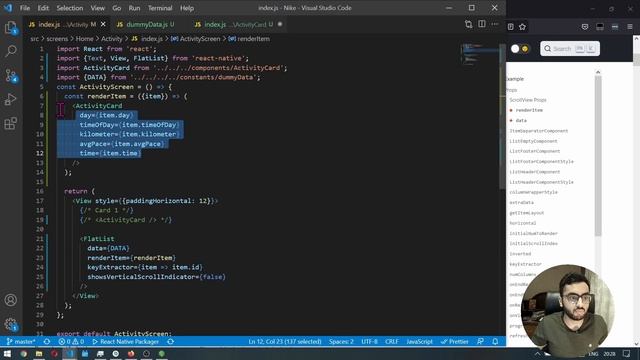
Task: Close the index.js Activity tab
Action: [x=103, y=24]
